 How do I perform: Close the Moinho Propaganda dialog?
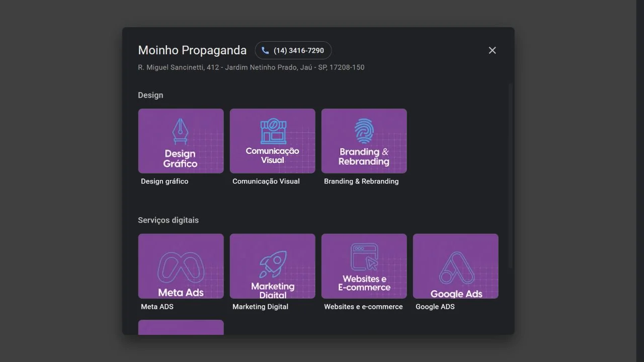coord(492,50)
